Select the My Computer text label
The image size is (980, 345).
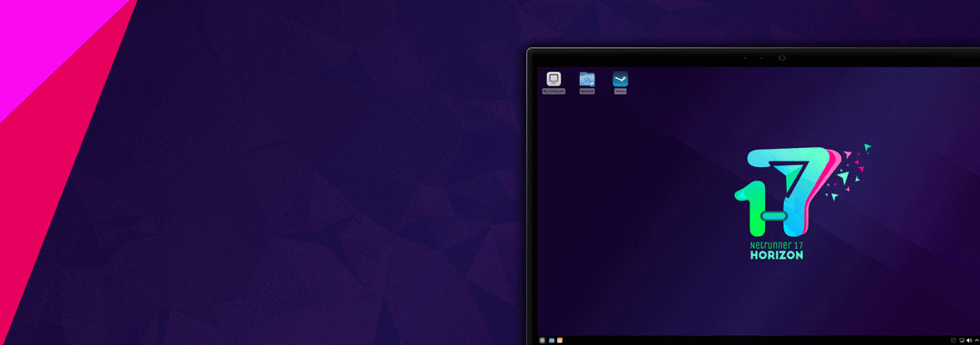click(x=554, y=92)
